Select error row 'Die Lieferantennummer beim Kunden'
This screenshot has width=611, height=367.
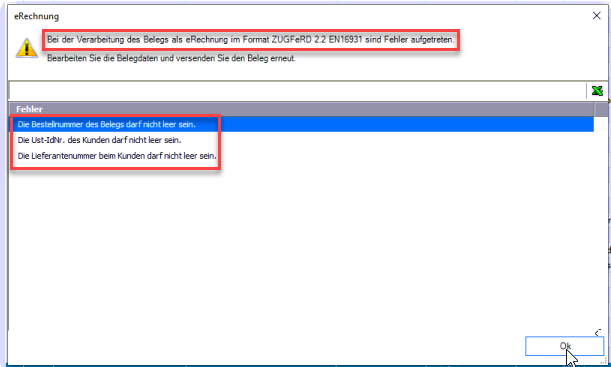click(301, 155)
